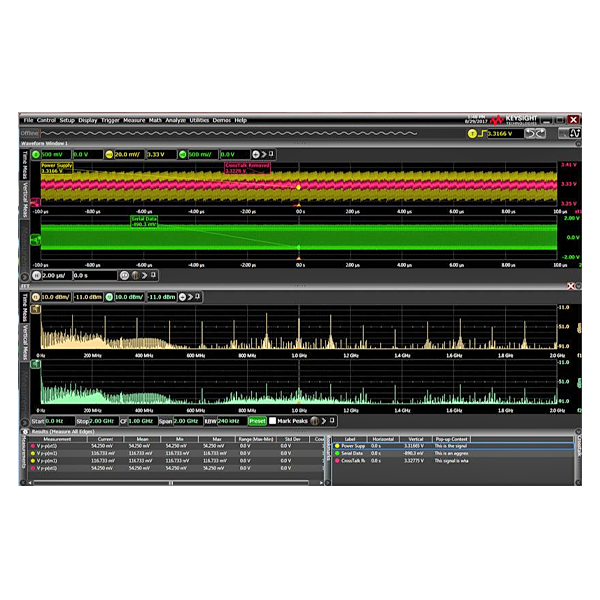Click the Power Supply waveform label
Viewport: 600px width, 600px height.
point(57,168)
